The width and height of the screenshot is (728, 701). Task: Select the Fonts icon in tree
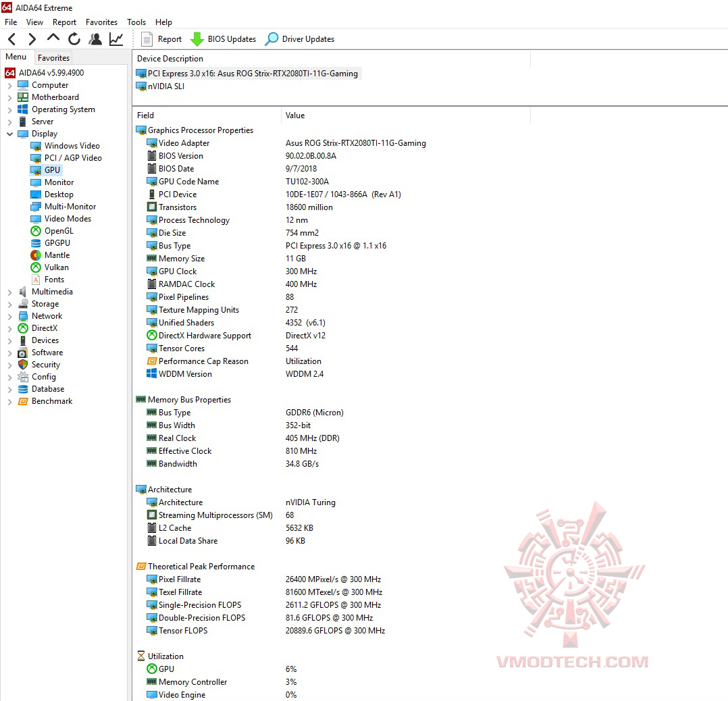(x=36, y=280)
